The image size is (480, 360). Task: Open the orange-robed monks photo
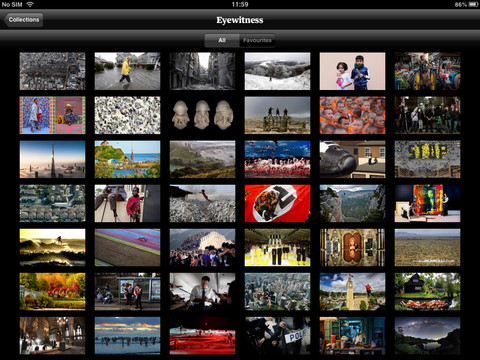[x=352, y=115]
